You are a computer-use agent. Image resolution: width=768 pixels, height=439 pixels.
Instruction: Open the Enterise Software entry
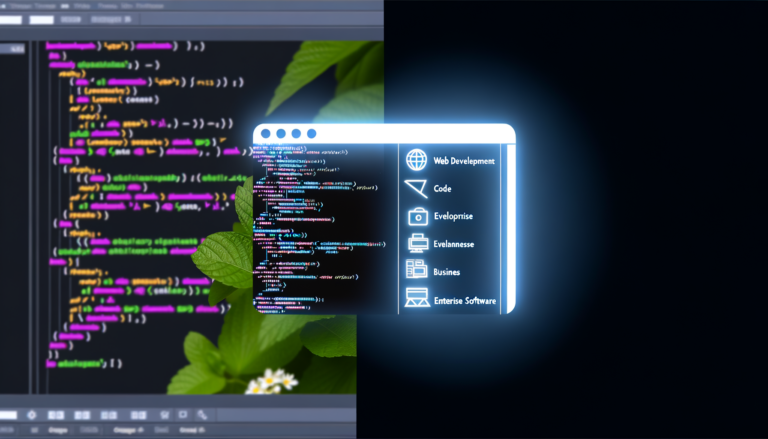[x=465, y=300]
